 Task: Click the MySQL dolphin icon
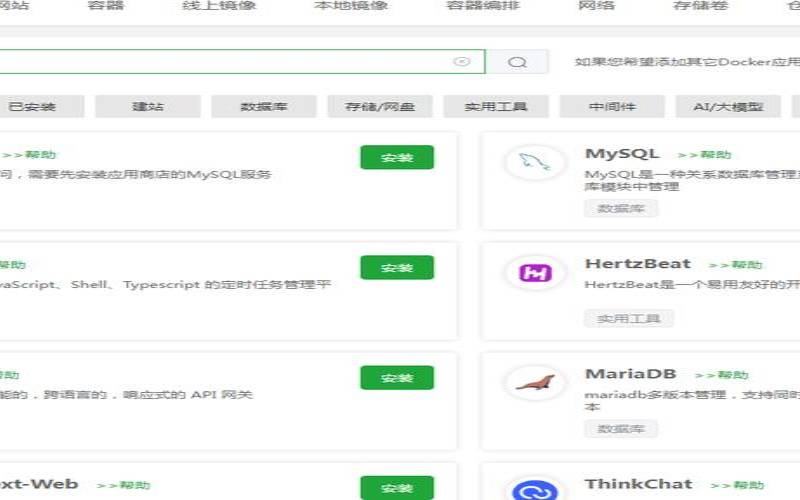point(535,162)
